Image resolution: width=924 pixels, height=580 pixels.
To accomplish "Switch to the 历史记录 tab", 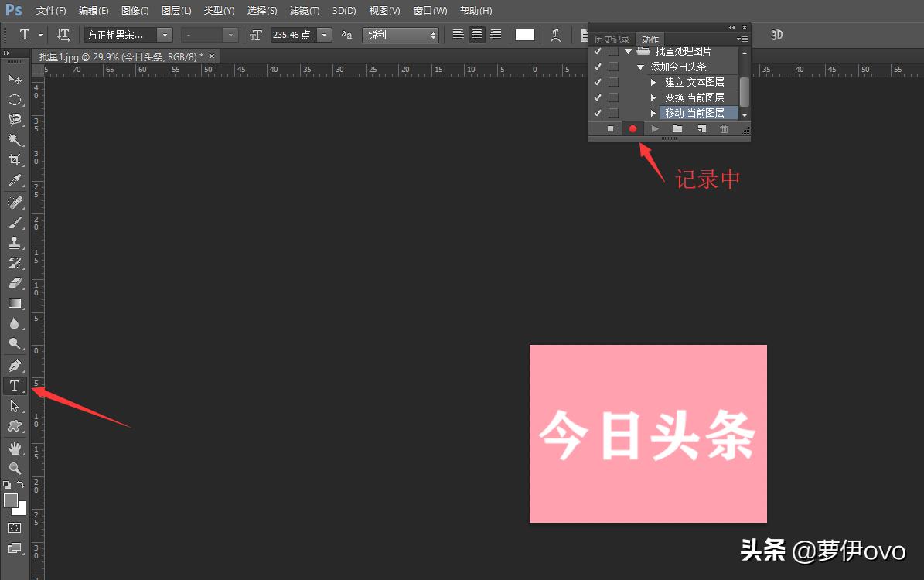I will click(x=612, y=39).
